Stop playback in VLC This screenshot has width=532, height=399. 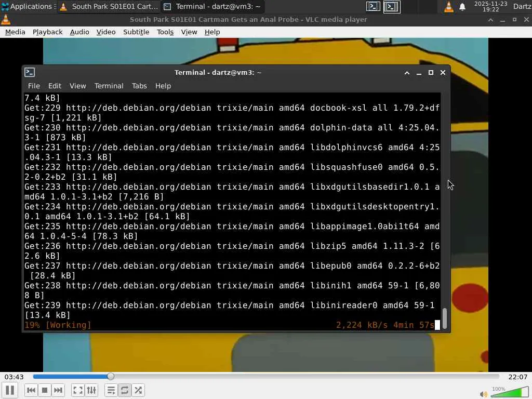(45, 390)
